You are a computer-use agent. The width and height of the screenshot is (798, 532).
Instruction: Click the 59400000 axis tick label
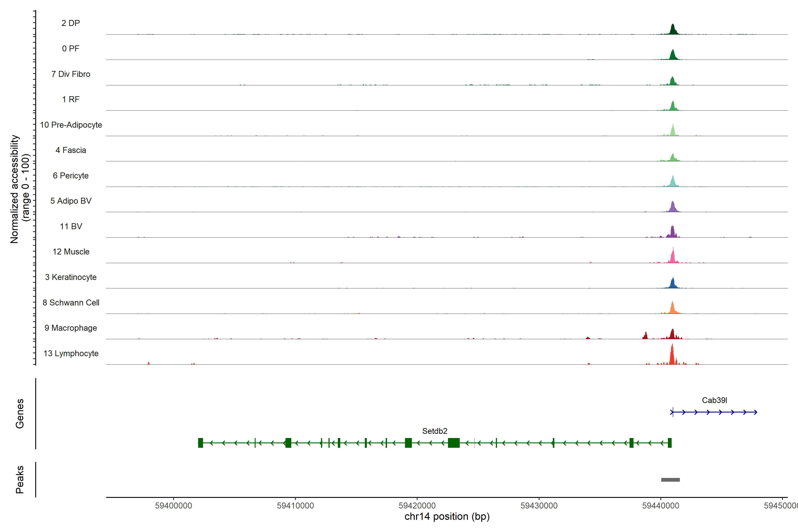point(173,506)
